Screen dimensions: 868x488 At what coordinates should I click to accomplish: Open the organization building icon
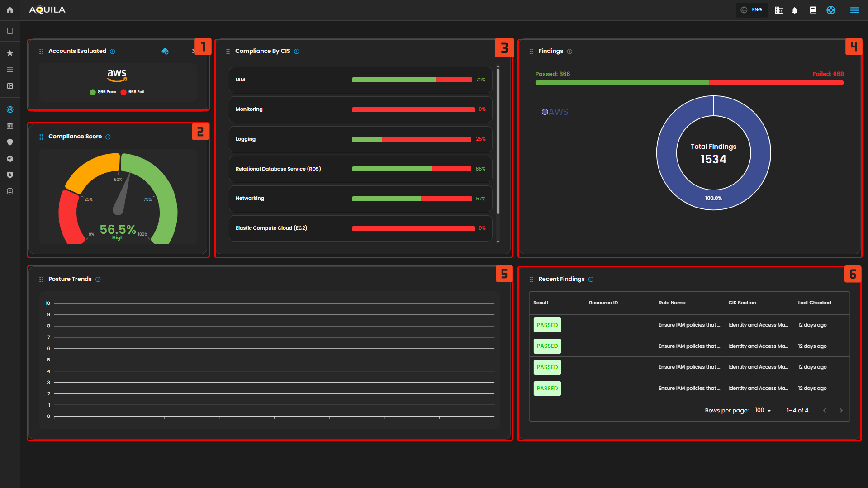779,10
